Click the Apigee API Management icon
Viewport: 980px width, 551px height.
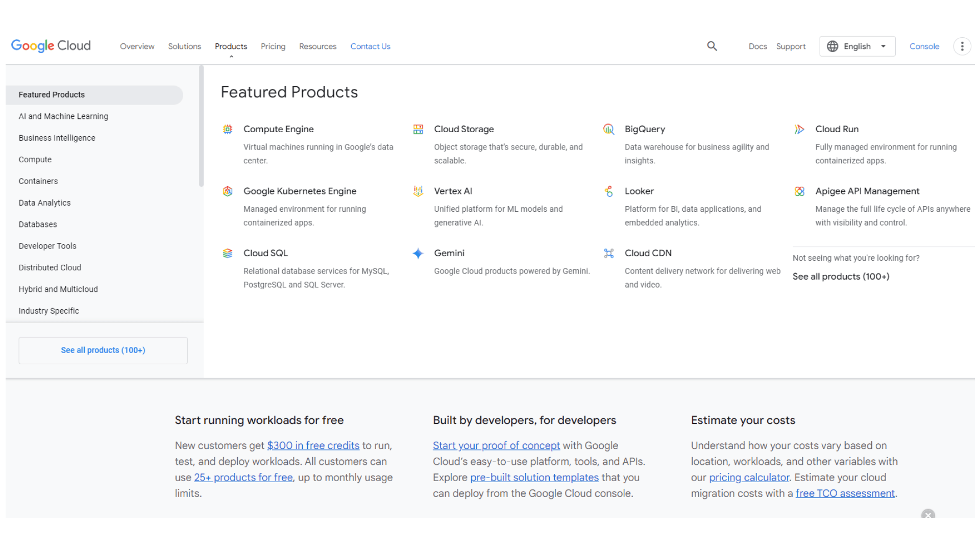point(799,191)
